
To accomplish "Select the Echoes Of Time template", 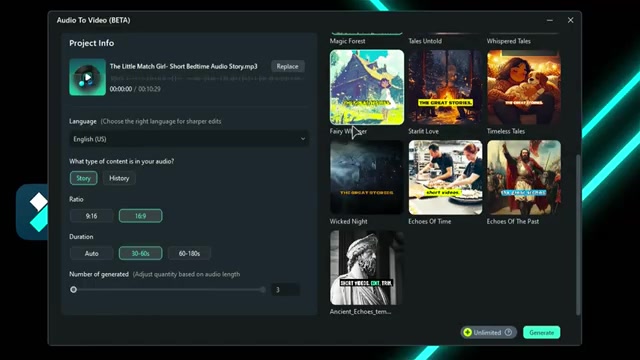I will coord(445,178).
